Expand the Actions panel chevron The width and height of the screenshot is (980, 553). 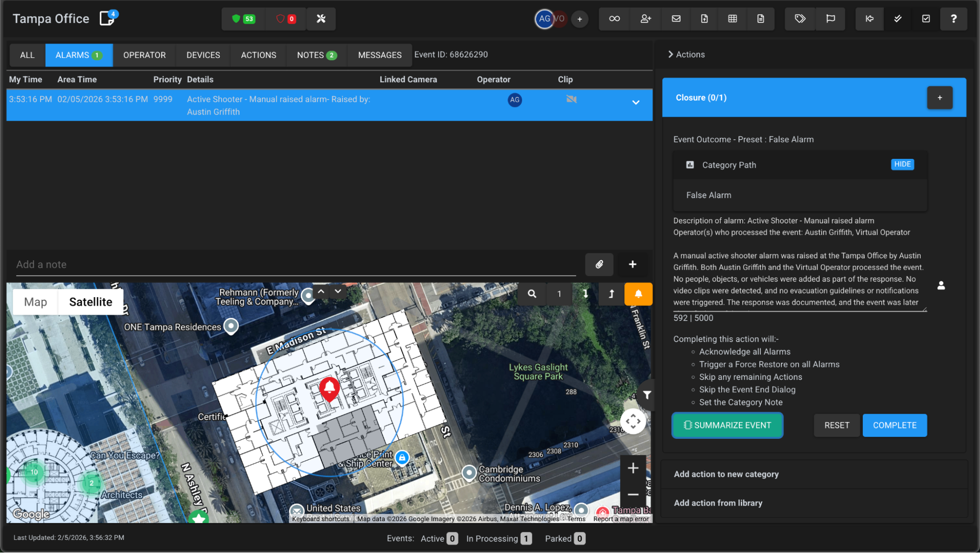click(x=670, y=54)
